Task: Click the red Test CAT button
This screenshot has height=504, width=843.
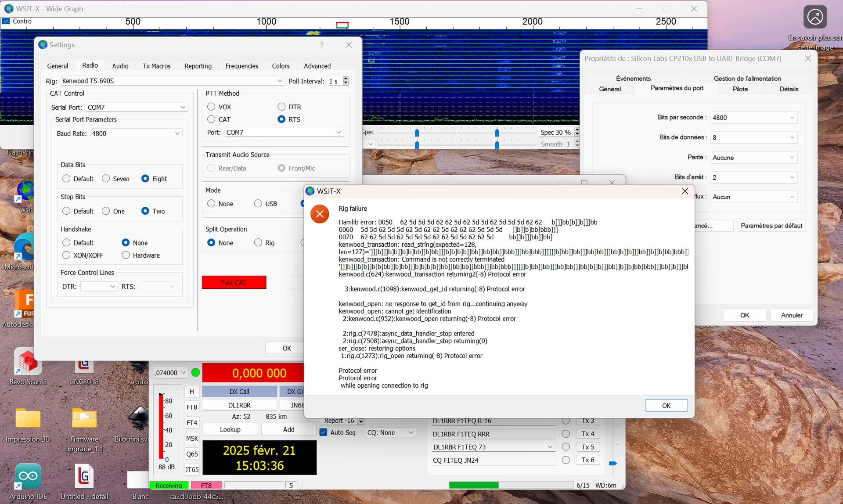Action: click(x=234, y=282)
